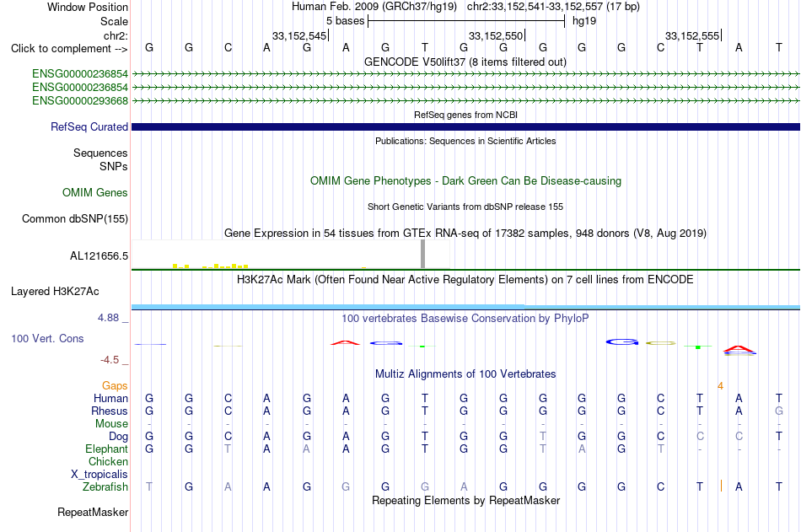Screen dimensions: 801x532
Task: Click the 33,152,545 position marker
Action: pos(299,35)
